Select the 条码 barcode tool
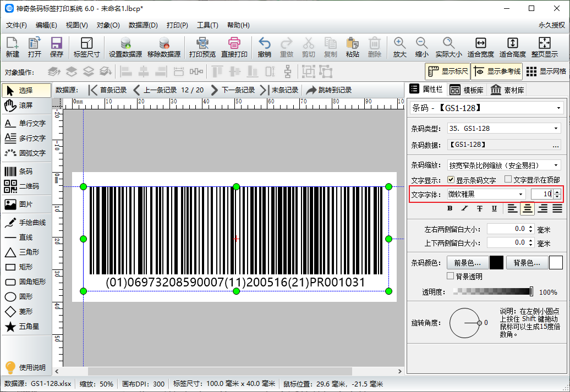 pyautogui.click(x=26, y=172)
